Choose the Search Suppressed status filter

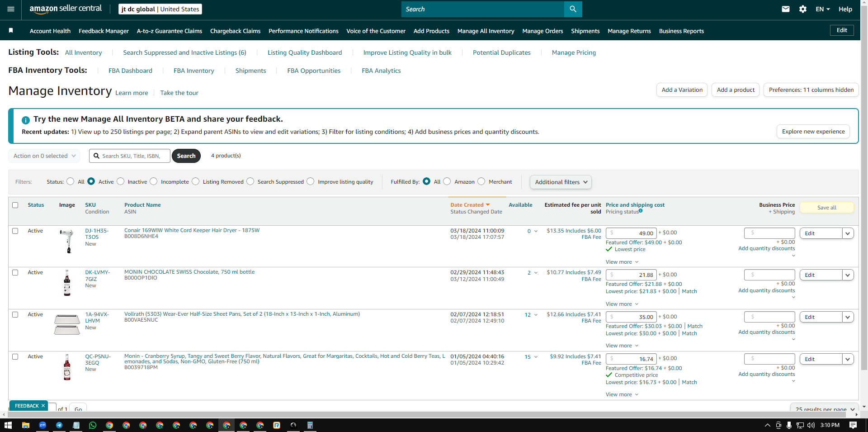coord(250,181)
